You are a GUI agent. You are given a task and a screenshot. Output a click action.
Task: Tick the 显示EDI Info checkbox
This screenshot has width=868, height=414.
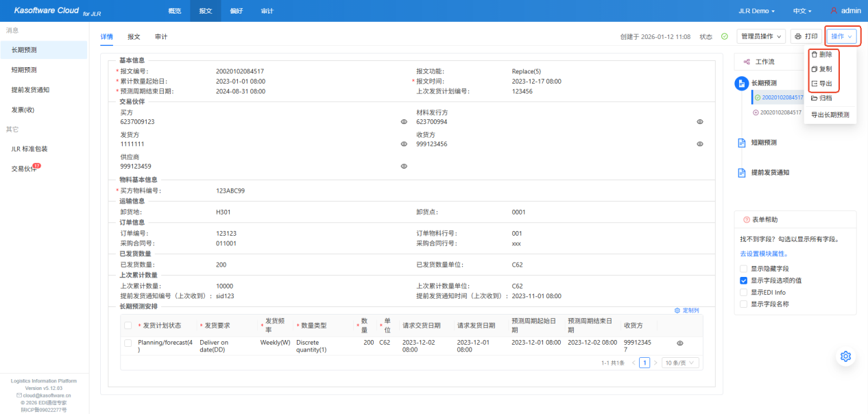click(743, 292)
